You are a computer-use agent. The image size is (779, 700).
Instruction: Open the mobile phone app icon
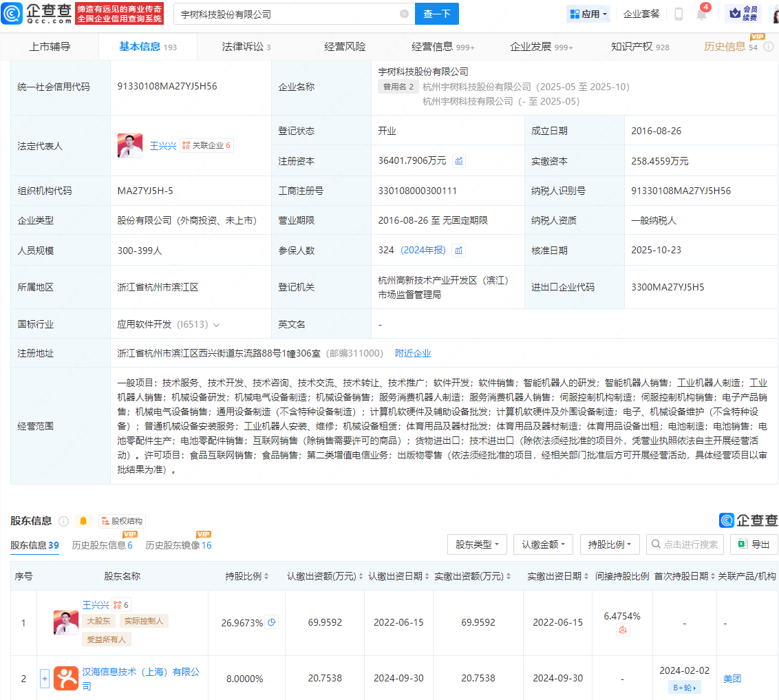pos(679,14)
